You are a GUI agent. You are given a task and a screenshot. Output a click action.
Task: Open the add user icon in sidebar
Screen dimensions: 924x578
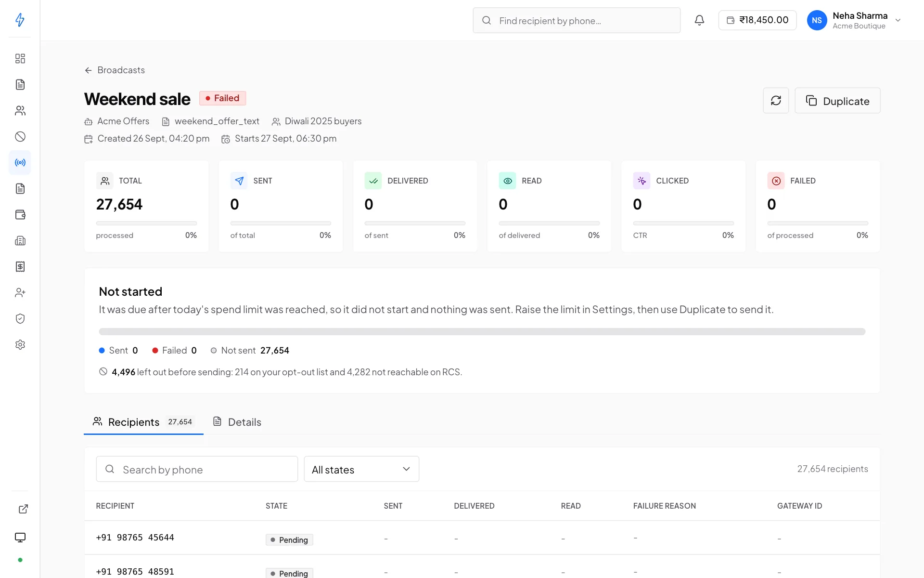[20, 293]
